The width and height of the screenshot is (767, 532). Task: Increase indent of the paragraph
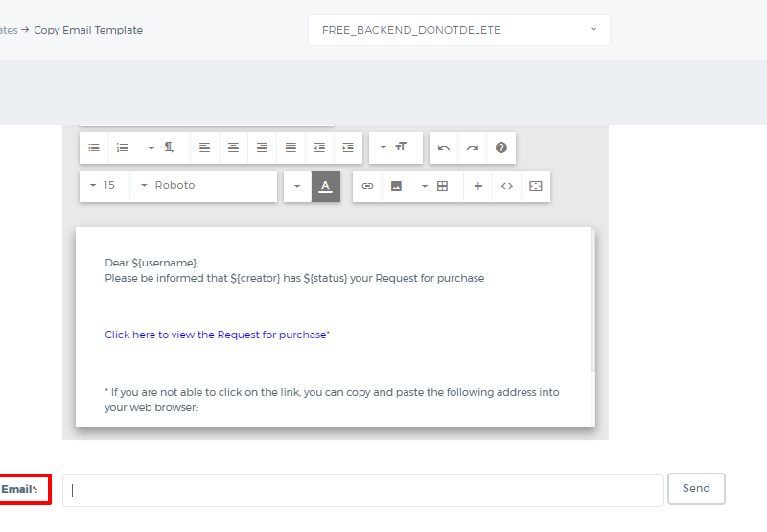[x=348, y=148]
